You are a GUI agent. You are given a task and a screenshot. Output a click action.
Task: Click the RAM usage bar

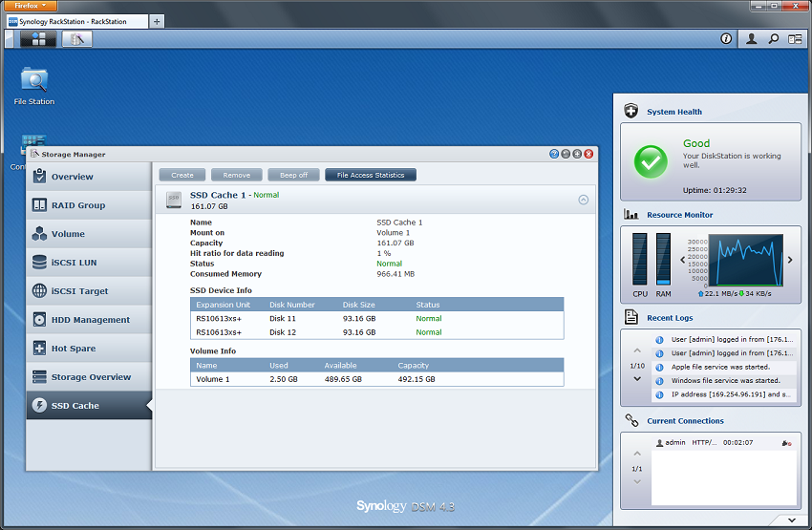(663, 259)
